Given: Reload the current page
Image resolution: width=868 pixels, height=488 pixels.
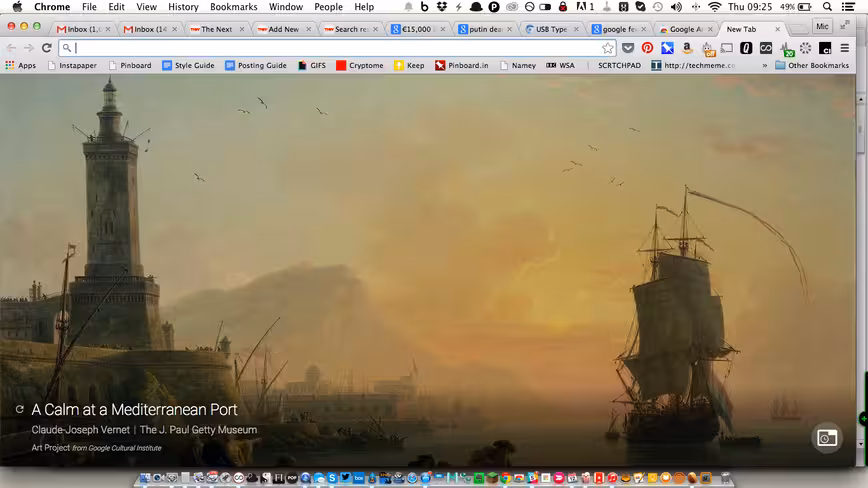Looking at the screenshot, I should (x=47, y=48).
